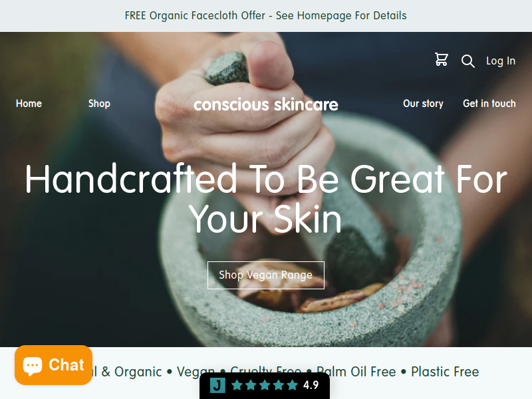Click the Palm Oil Free tagline text
Screen dimensions: 532x399
356,372
